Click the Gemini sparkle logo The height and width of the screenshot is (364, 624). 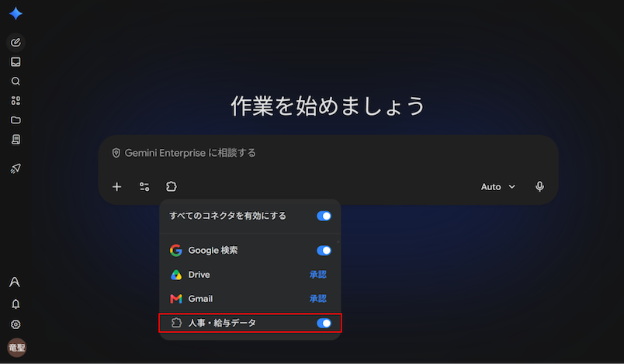[16, 13]
